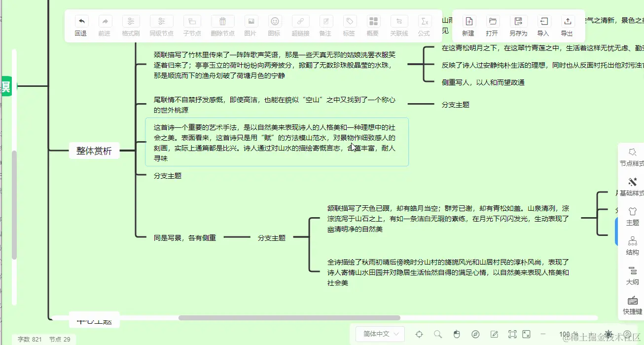
Task: Create a summary with 概要
Action: 373,26
